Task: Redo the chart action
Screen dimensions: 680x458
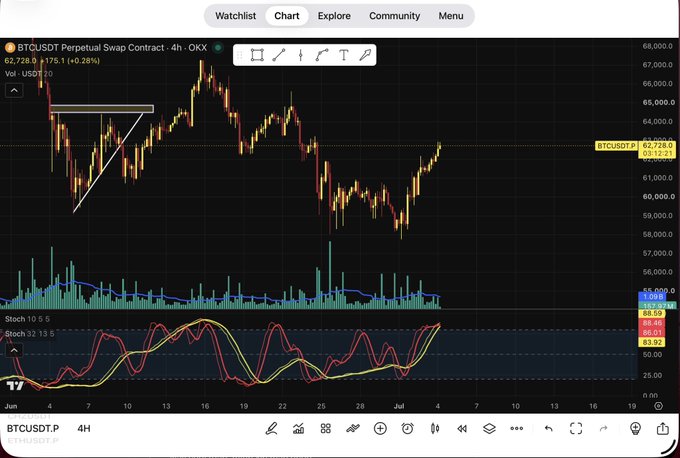Action: pyautogui.click(x=603, y=429)
